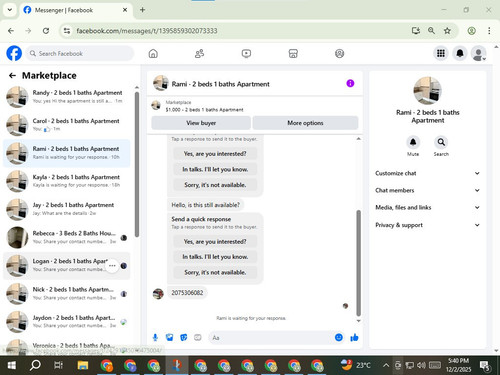The height and width of the screenshot is (375, 500).
Task: Open Rebecca's 3 Beds 2 Baths conversation
Action: pyautogui.click(x=67, y=237)
